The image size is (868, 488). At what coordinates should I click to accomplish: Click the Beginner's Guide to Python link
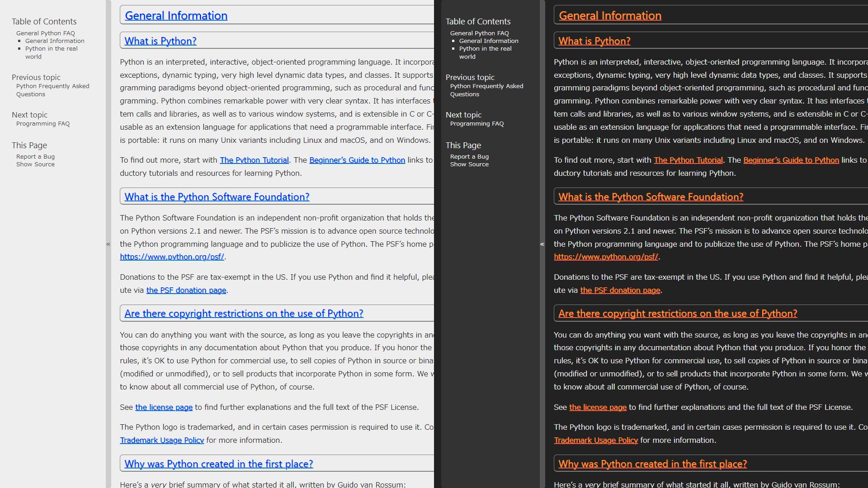tap(357, 160)
